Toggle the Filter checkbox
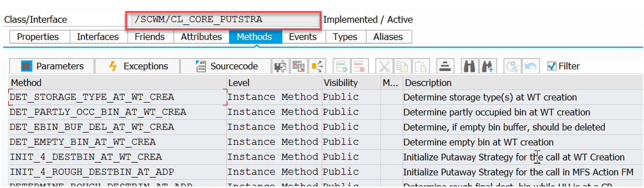 [x=551, y=66]
